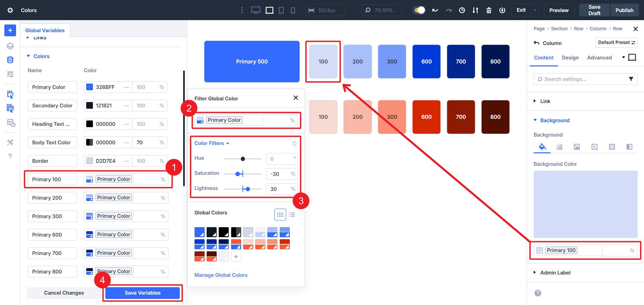Switch to tablet viewport preview
Screen dimensions: 644x305
coord(280,10)
